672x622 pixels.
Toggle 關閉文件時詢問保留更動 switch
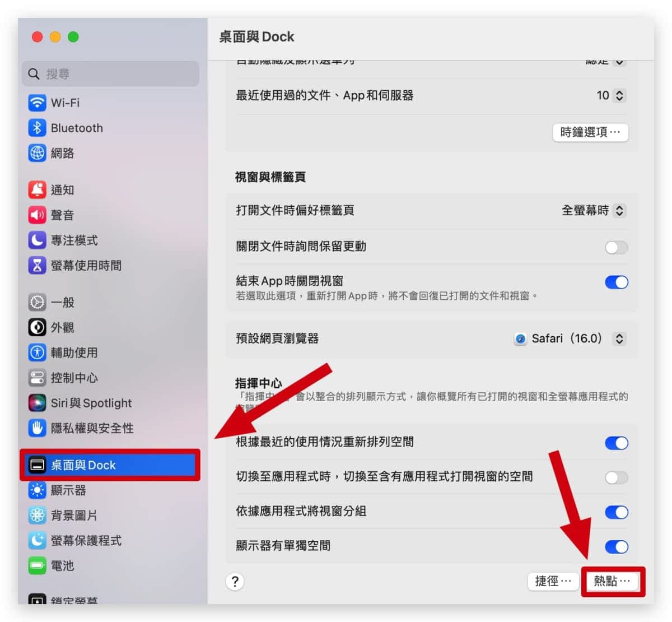point(616,247)
